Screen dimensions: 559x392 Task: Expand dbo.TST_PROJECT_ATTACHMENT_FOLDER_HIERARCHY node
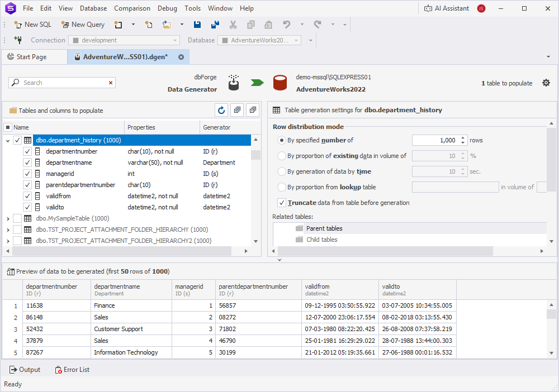7,230
